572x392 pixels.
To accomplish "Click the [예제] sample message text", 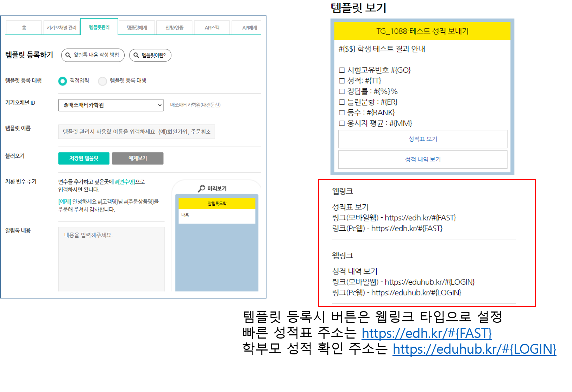I will pos(108,205).
